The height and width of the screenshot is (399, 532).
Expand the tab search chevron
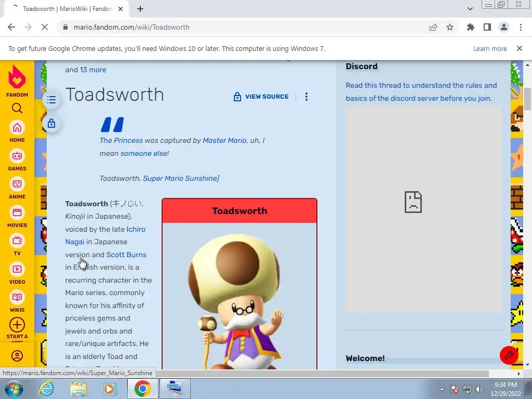click(470, 9)
